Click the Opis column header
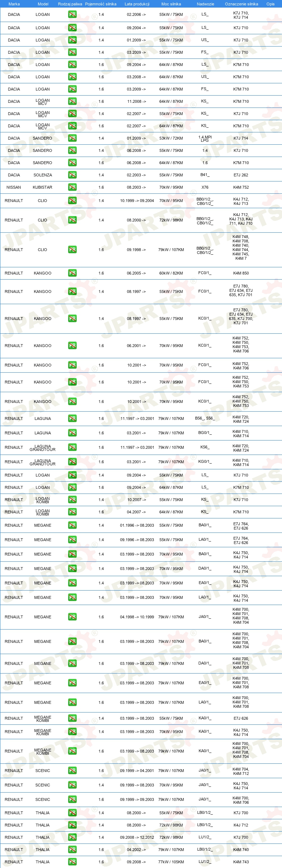This screenshot has height=868, width=282. 270,4
